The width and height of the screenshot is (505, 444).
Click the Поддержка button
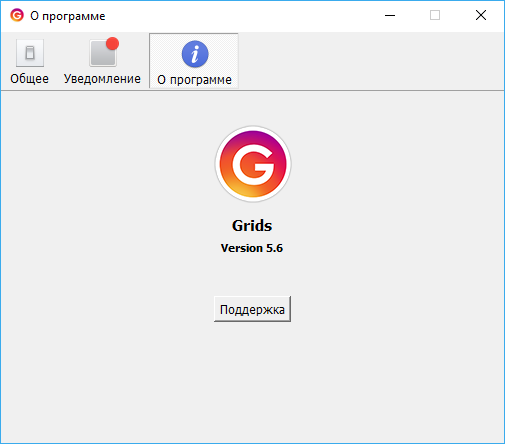pos(252,309)
